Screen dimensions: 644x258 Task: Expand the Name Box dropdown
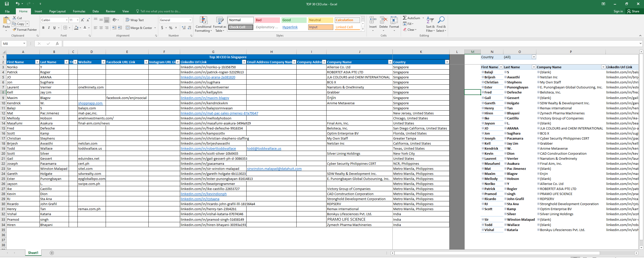pyautogui.click(x=24, y=44)
